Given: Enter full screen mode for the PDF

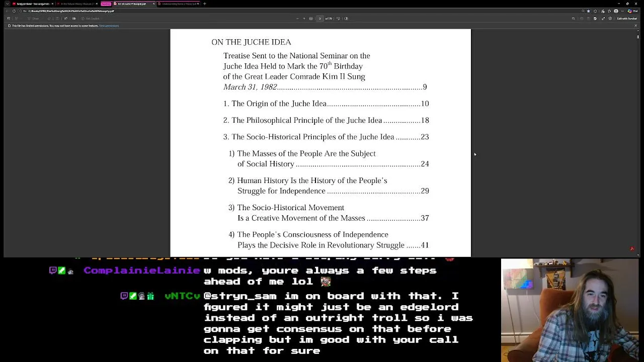Looking at the screenshot, I should 603,19.
